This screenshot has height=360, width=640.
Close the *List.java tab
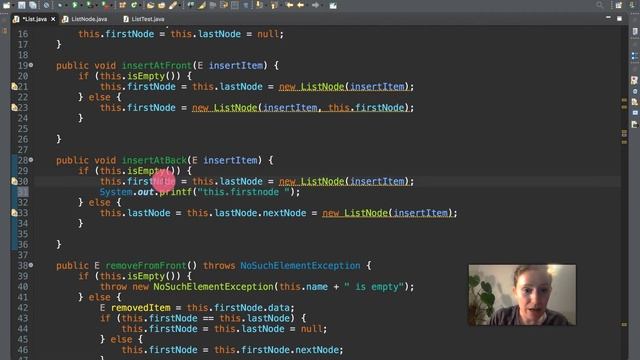tap(53, 19)
